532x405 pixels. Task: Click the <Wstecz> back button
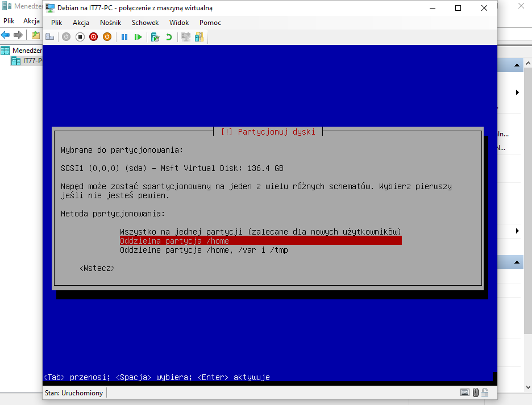click(97, 268)
